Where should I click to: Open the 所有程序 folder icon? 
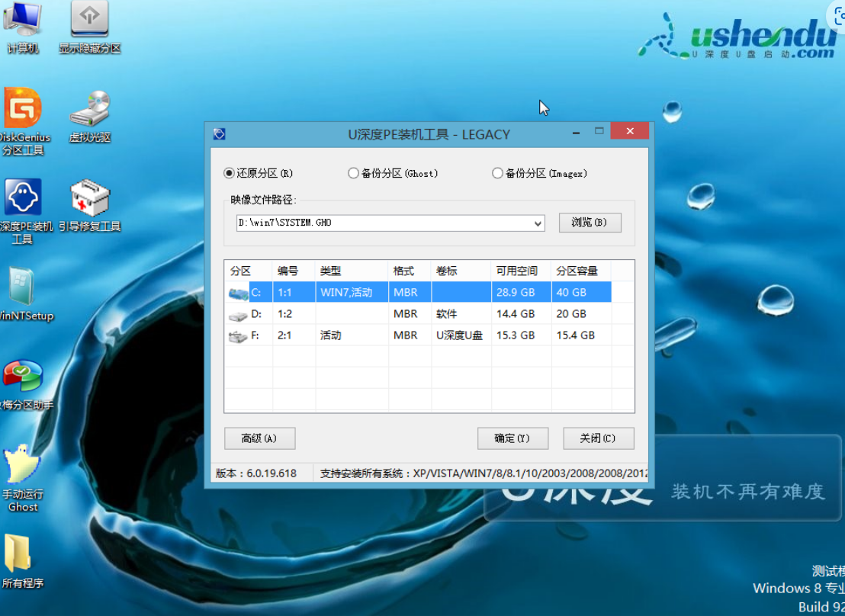pyautogui.click(x=23, y=562)
